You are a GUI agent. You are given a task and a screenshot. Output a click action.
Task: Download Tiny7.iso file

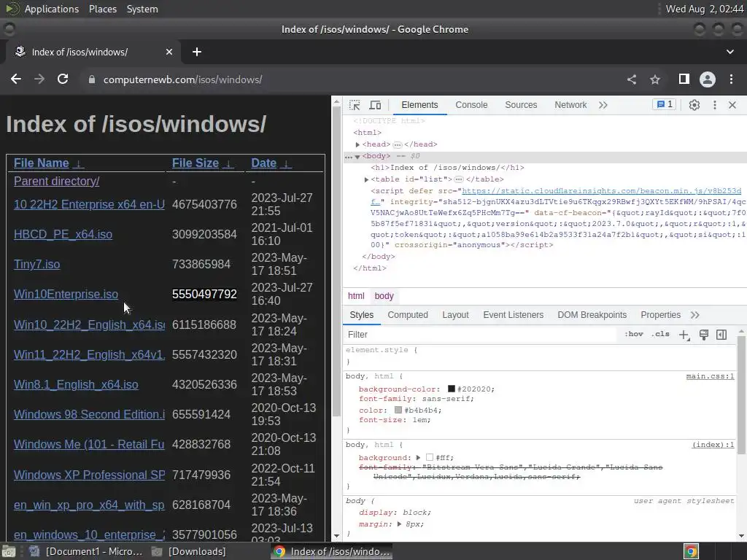pyautogui.click(x=36, y=264)
